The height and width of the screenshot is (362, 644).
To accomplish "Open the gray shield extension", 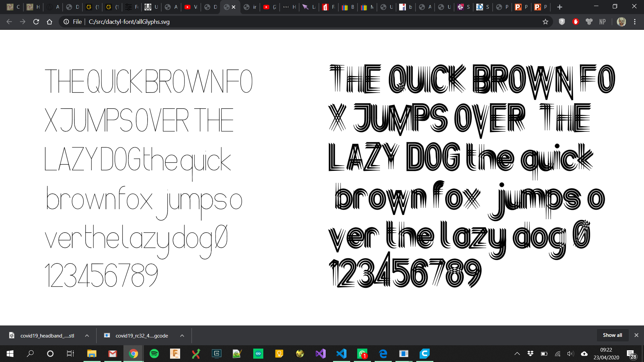I will 562,22.
